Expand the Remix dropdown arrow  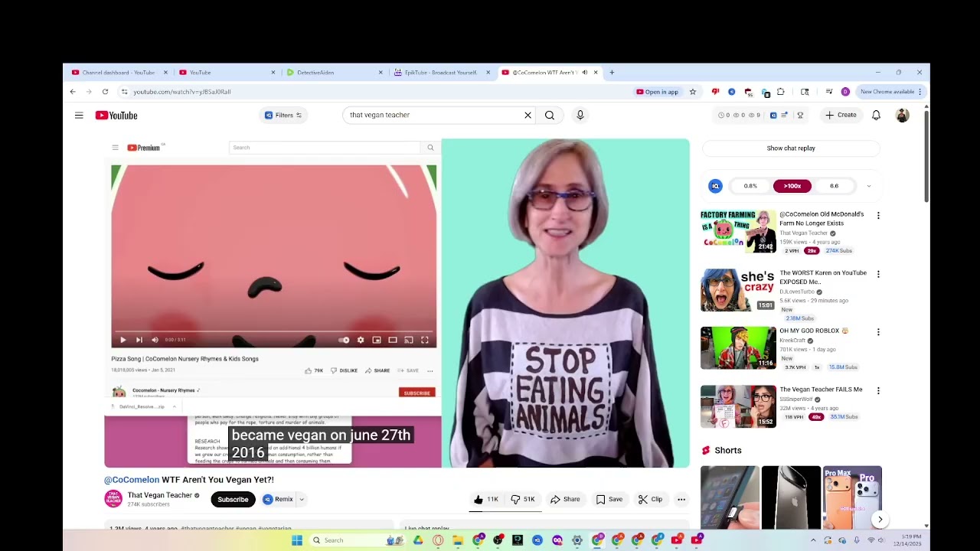pyautogui.click(x=302, y=499)
